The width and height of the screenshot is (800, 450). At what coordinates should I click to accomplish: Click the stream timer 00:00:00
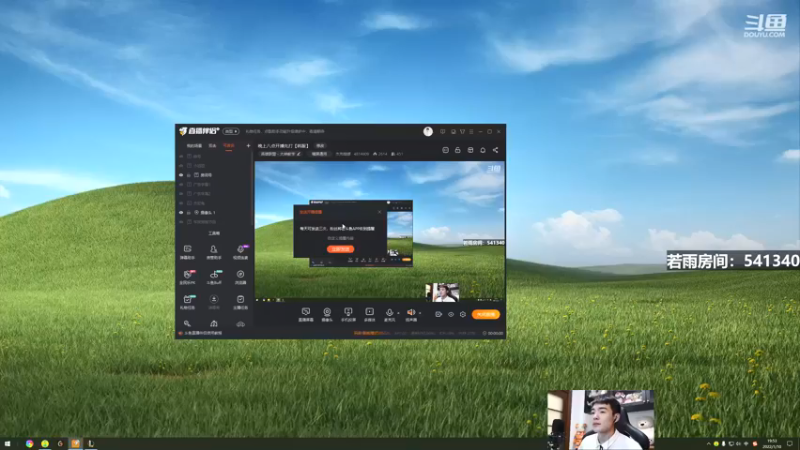[493, 333]
